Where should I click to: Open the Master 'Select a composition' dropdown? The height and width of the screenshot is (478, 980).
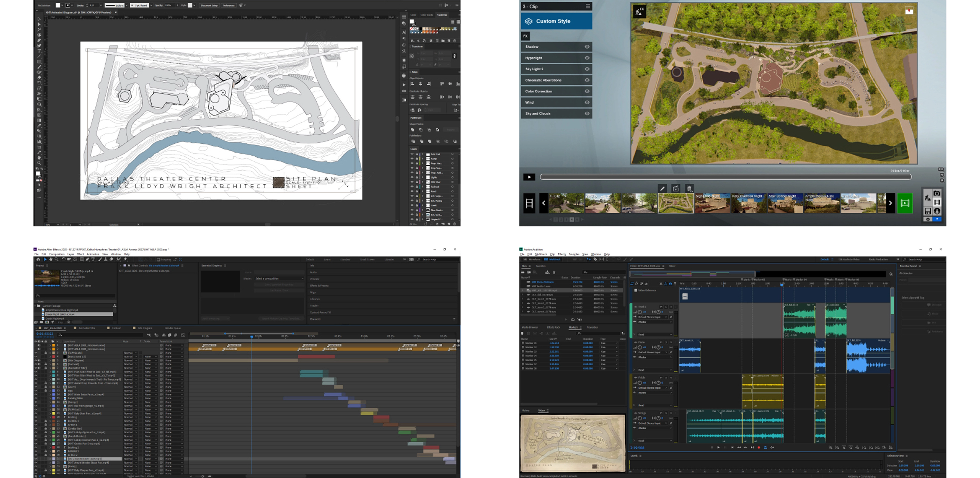[279, 279]
